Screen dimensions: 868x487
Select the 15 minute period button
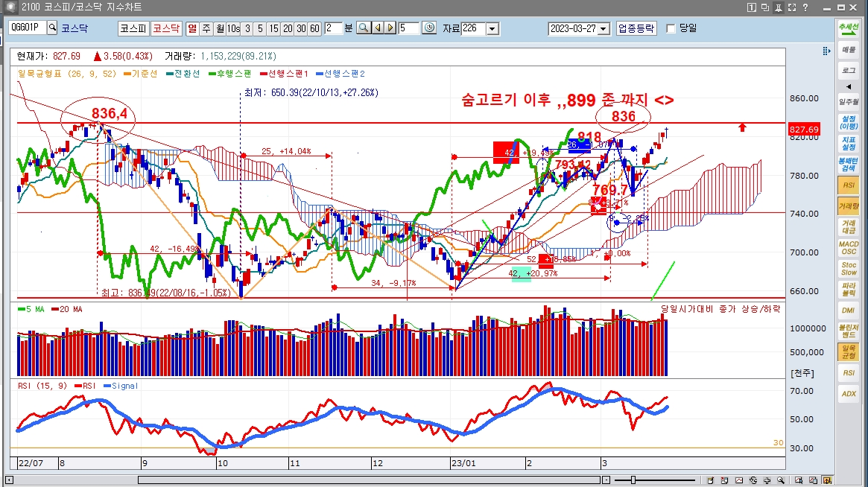pos(273,28)
